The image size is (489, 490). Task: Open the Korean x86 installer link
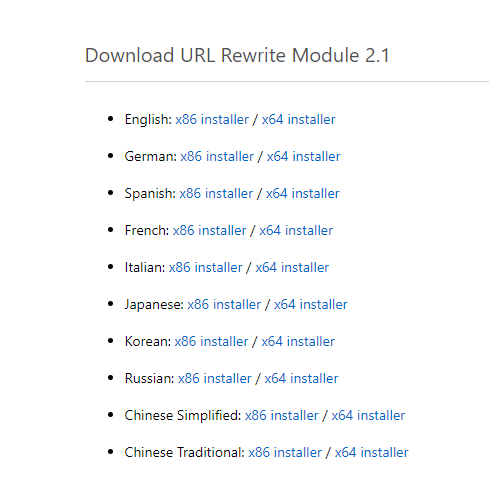[x=211, y=341]
